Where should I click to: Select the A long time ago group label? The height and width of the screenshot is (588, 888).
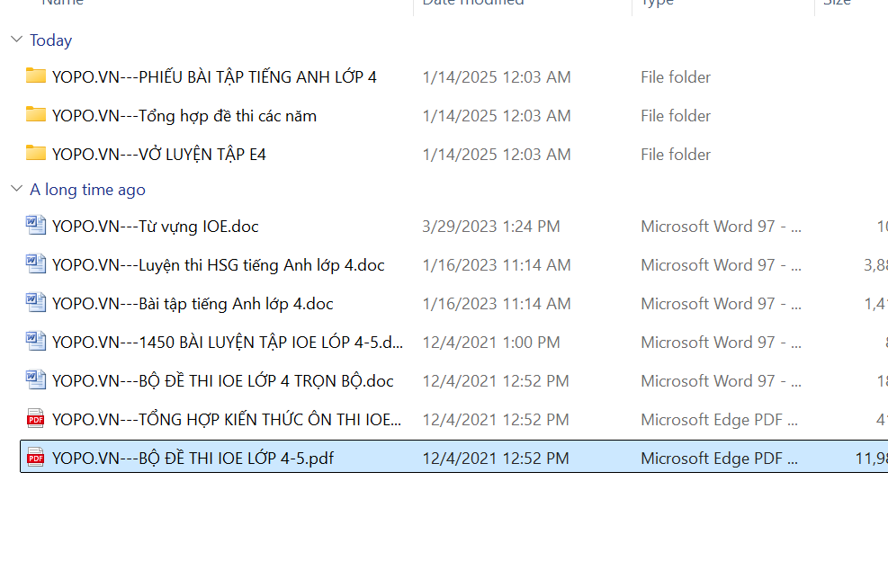pyautogui.click(x=87, y=190)
